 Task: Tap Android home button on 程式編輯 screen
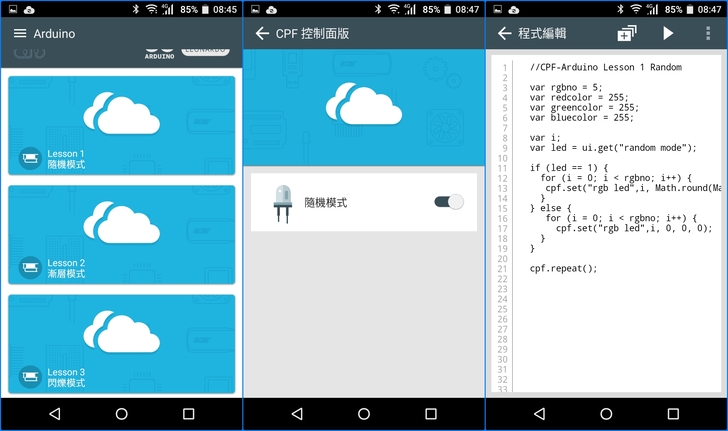point(606,414)
